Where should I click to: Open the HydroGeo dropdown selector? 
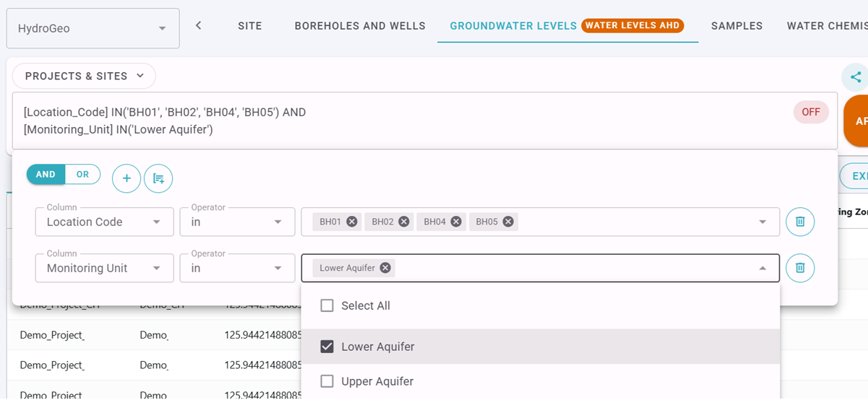93,29
